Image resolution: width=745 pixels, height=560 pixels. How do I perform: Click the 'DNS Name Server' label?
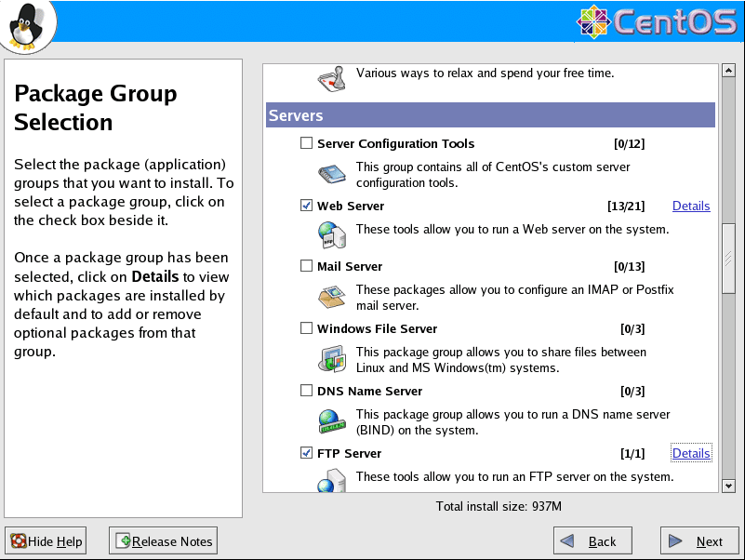tap(369, 391)
